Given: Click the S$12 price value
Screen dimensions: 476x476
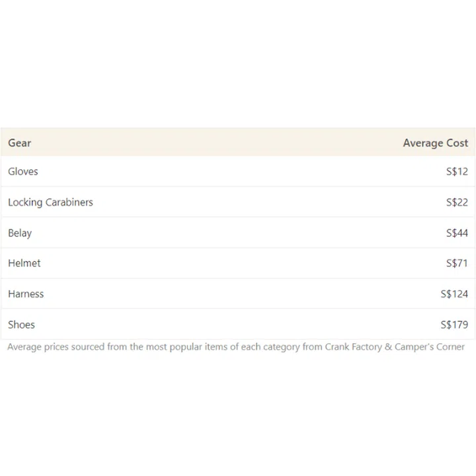Looking at the screenshot, I should click(x=457, y=171).
